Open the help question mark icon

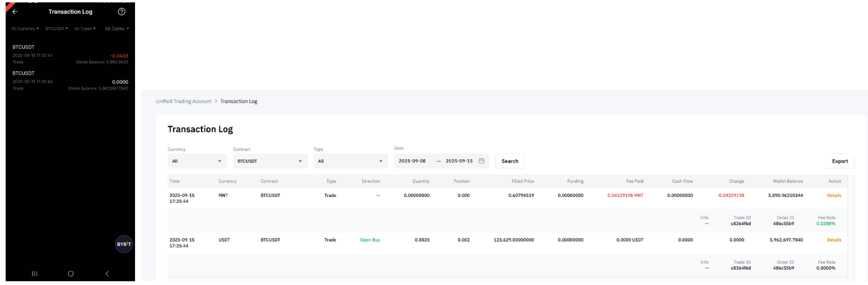tap(121, 12)
